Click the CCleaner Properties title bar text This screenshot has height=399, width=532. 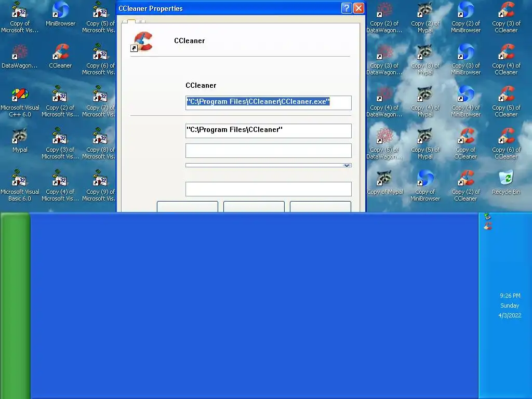point(151,8)
